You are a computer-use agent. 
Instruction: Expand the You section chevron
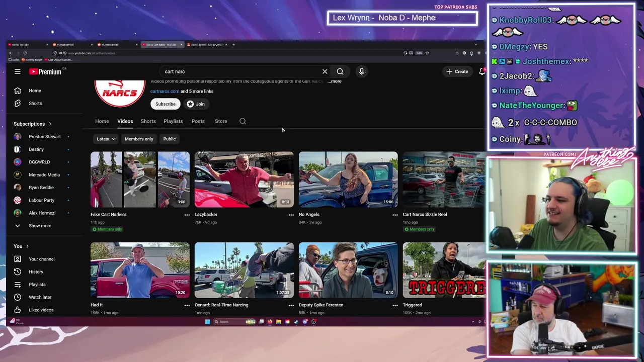tap(27, 246)
